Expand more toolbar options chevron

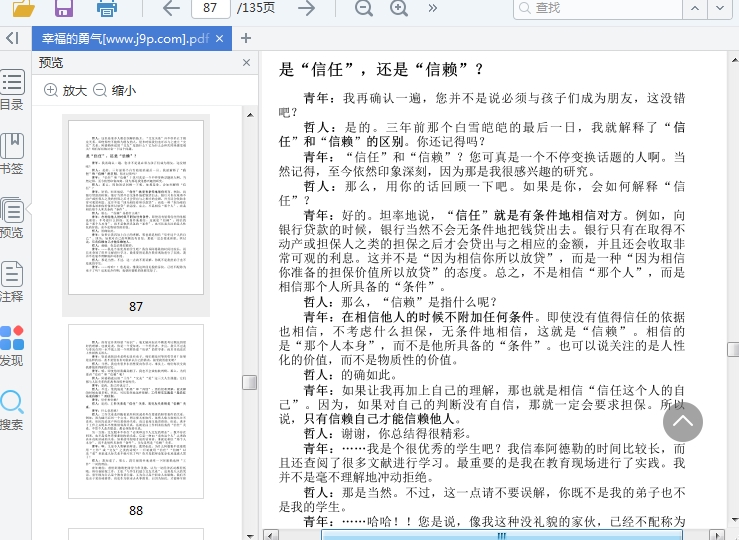coord(433,8)
